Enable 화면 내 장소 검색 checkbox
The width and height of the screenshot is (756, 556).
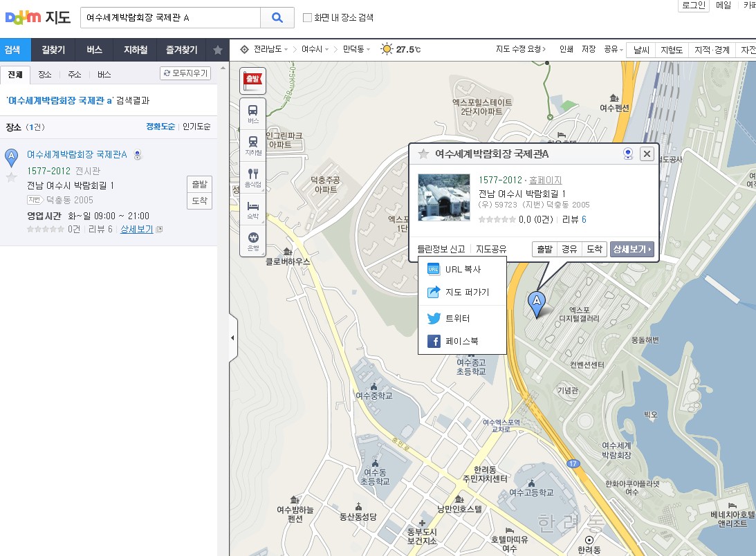pos(308,18)
